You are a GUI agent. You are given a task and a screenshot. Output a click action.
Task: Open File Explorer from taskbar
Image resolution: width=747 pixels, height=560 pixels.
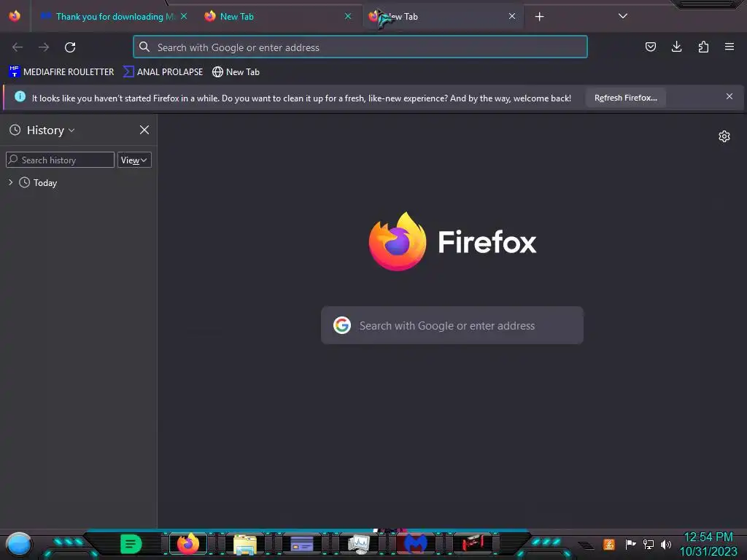(245, 544)
